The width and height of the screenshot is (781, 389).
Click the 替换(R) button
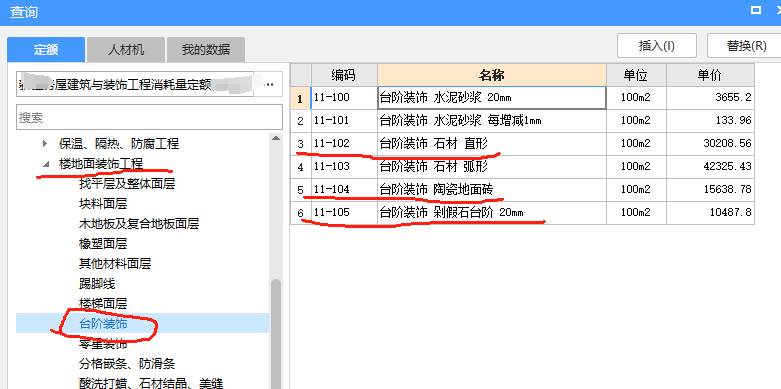[x=746, y=46]
